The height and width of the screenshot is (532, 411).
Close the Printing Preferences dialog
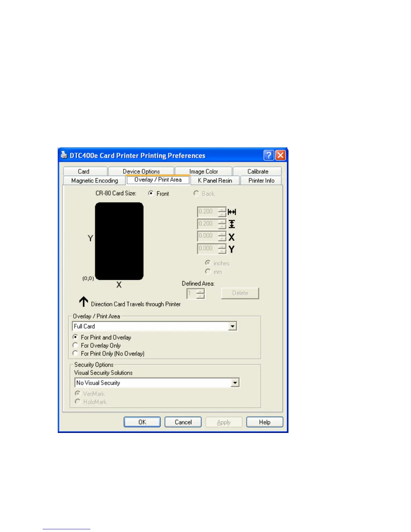tap(280, 155)
